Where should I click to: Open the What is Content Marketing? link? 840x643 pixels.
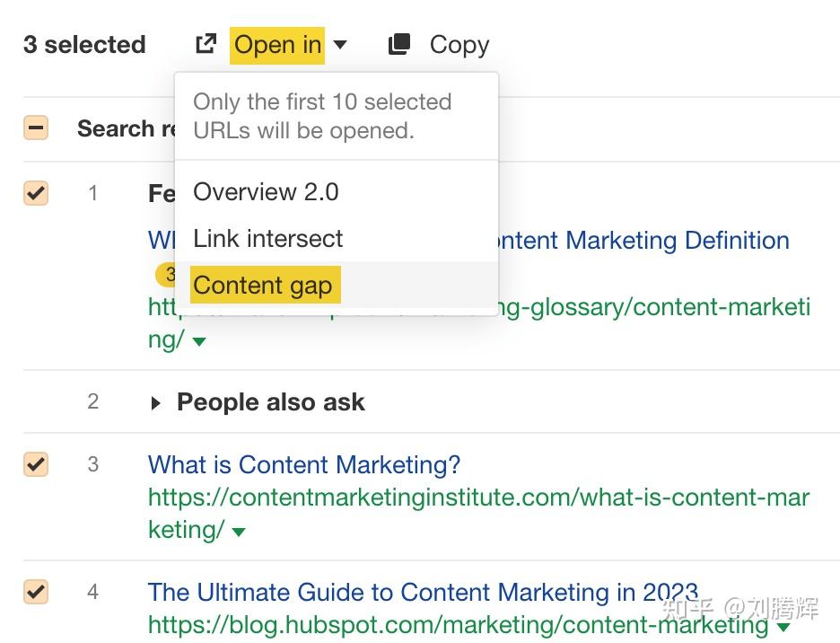pos(303,465)
